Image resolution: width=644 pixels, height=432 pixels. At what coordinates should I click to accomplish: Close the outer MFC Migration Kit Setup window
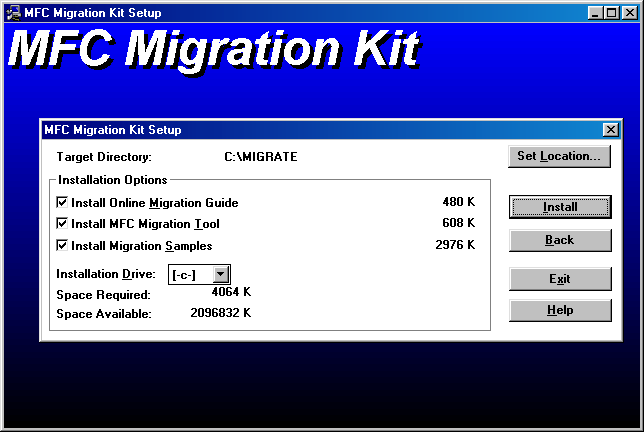click(629, 13)
